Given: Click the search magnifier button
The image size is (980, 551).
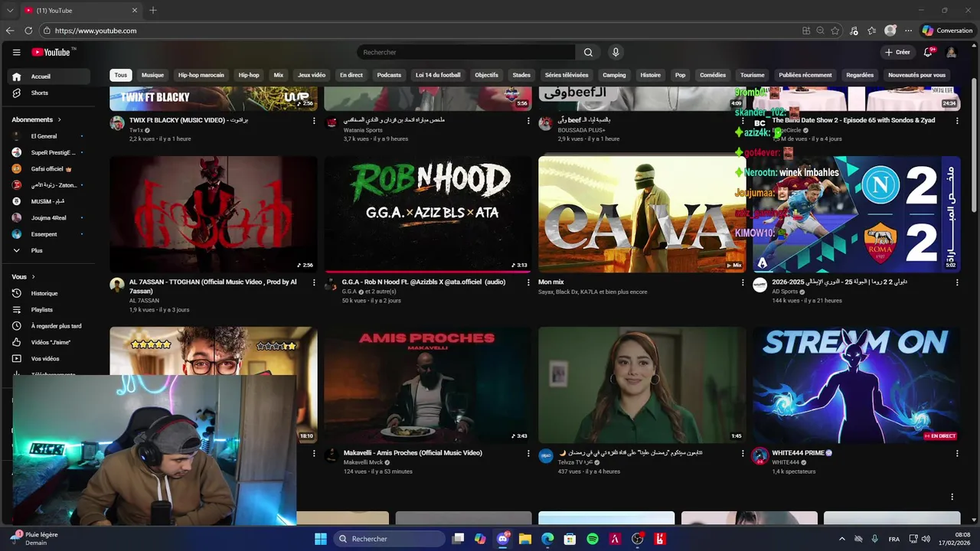Looking at the screenshot, I should [x=588, y=52].
